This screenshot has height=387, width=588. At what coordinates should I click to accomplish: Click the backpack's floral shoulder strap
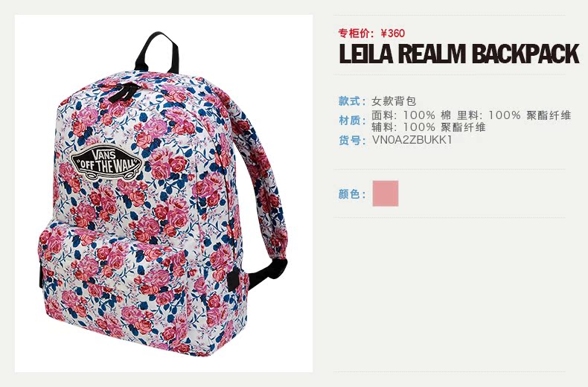click(259, 176)
